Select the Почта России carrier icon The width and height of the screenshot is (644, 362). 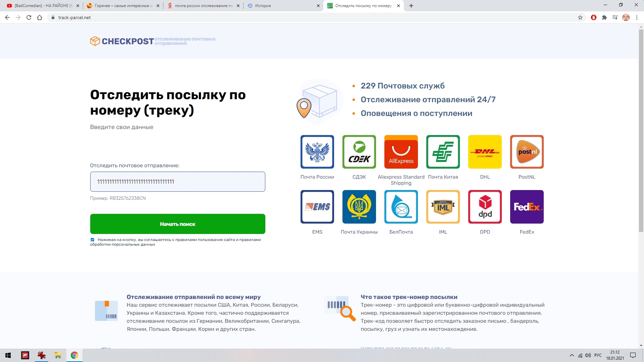[x=317, y=152]
